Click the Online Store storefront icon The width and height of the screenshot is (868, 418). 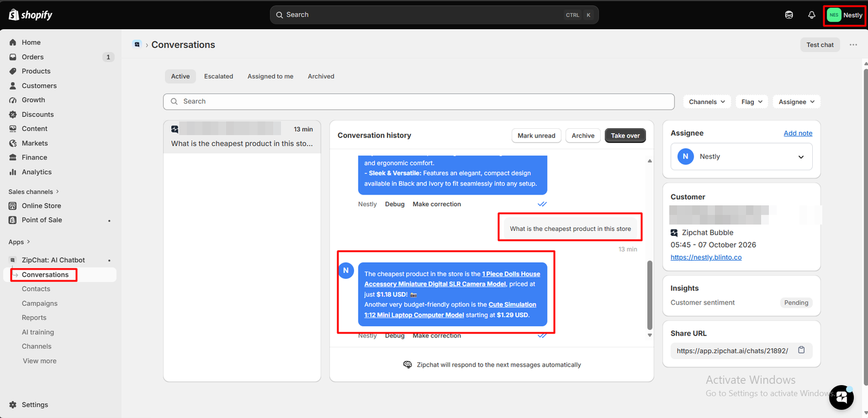click(12, 206)
